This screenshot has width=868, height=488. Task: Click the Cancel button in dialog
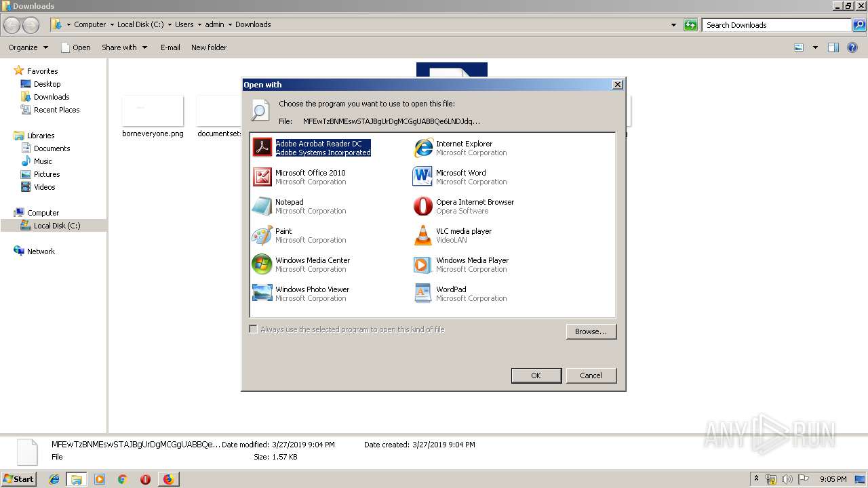(591, 375)
